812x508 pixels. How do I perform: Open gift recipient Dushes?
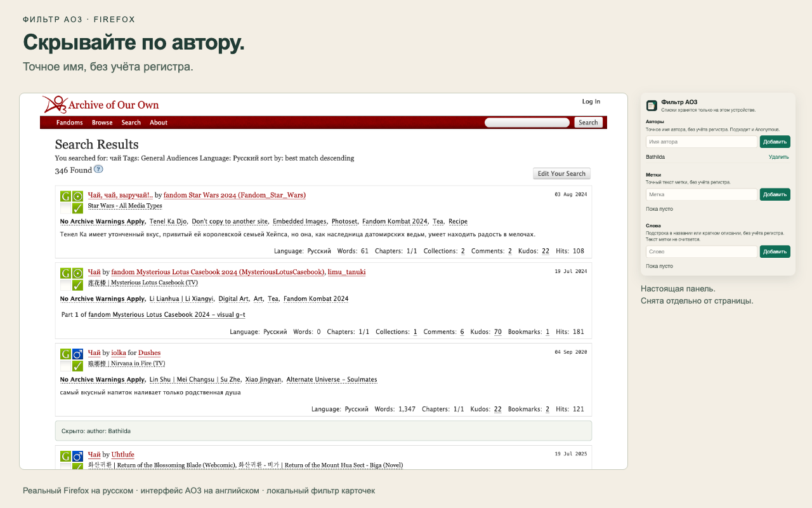tap(150, 352)
